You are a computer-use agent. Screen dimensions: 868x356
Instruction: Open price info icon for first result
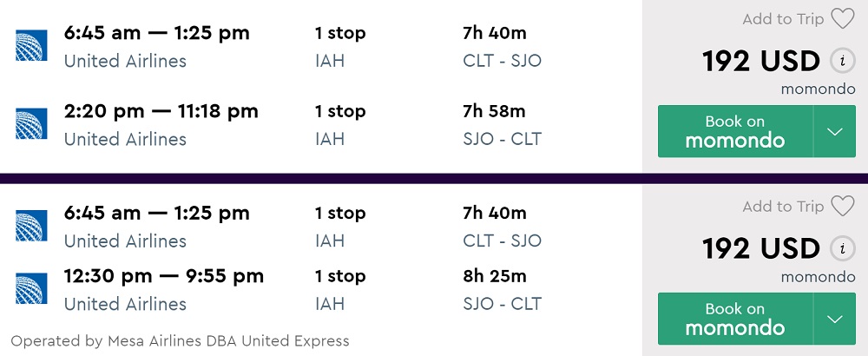(x=839, y=61)
